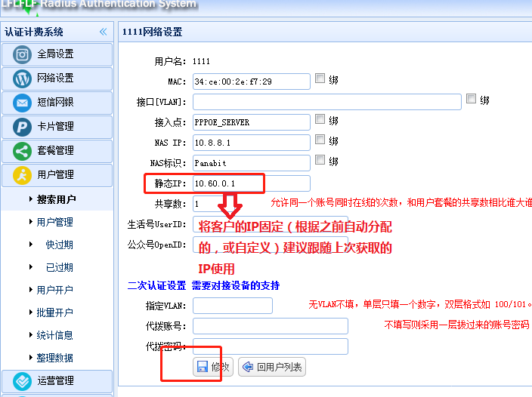Screen dimensions: 532x397
Task: Click the 套餐管理 share icon
Action: 23,151
